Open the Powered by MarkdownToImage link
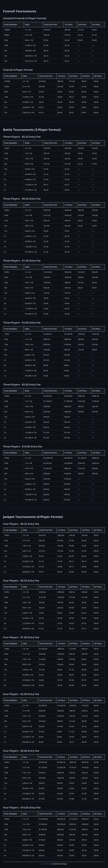The height and width of the screenshot is (868, 108). 54,864
